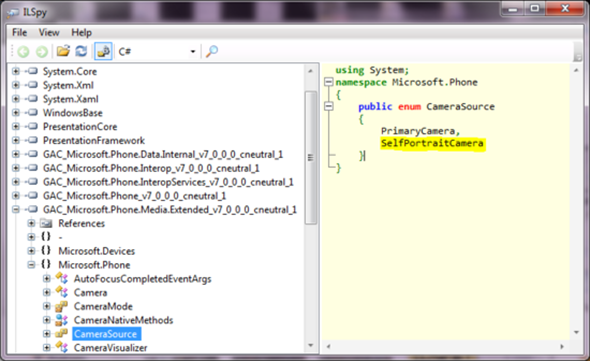Image resolution: width=590 pixels, height=361 pixels.
Task: Click highlighted SelfPortraitCamera in code
Action: pos(432,143)
